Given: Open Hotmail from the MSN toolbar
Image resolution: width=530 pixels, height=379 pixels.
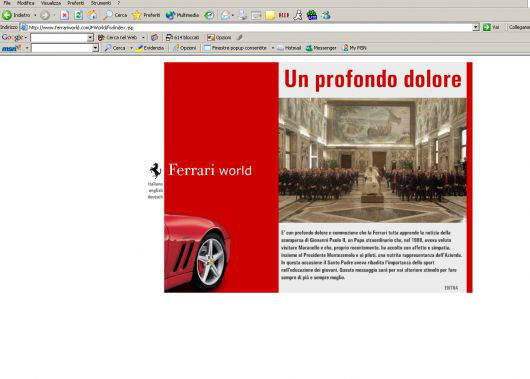Looking at the screenshot, I should pos(289,48).
